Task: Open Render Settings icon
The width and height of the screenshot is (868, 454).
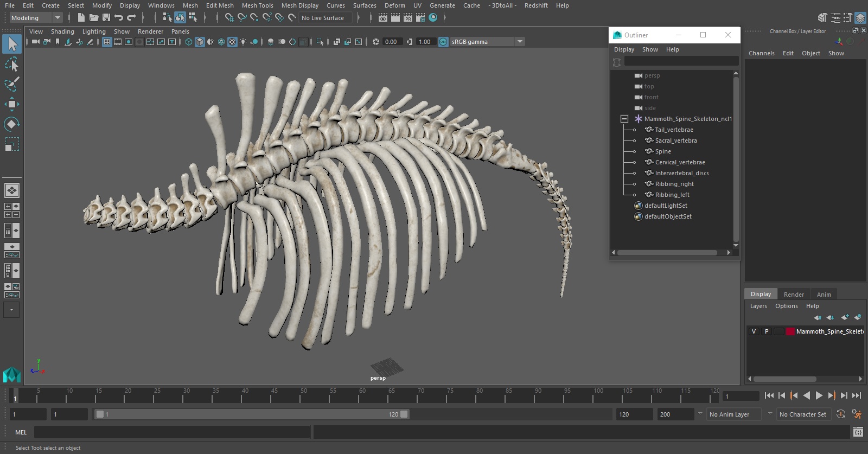Action: pyautogui.click(x=420, y=18)
